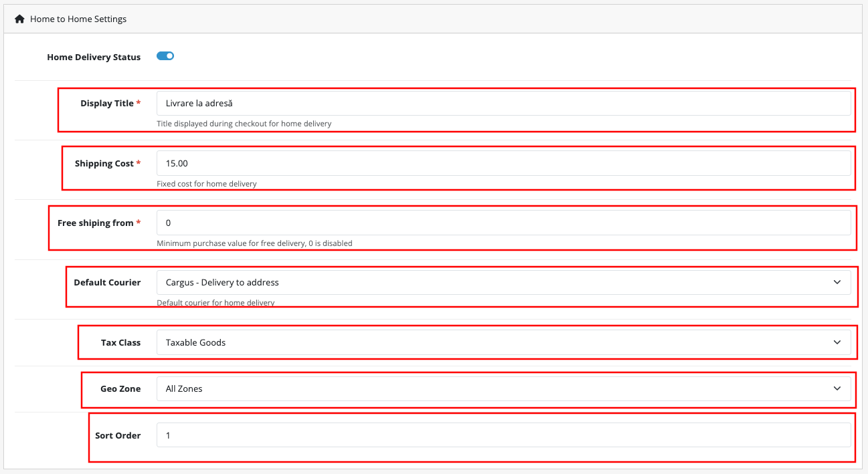
Task: Click into the Shipping Cost field
Action: tap(504, 163)
